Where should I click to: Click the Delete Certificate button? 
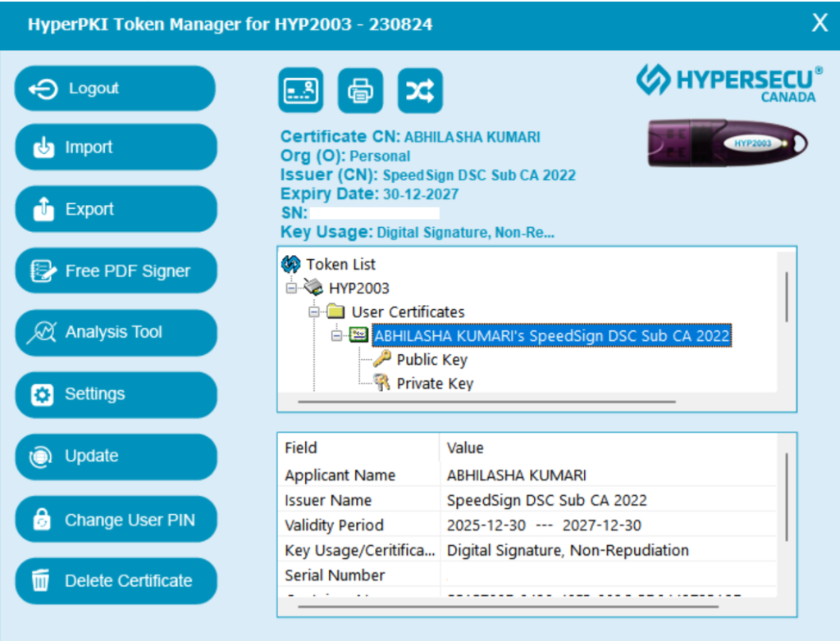[x=116, y=581]
